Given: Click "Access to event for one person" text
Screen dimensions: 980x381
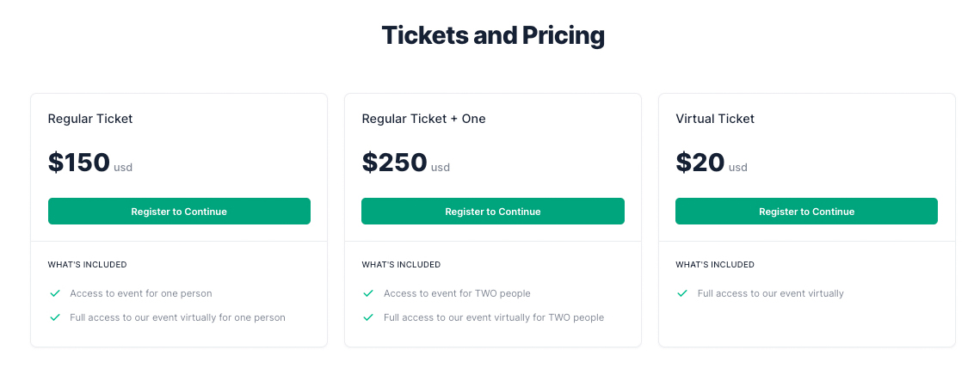Looking at the screenshot, I should point(141,293).
